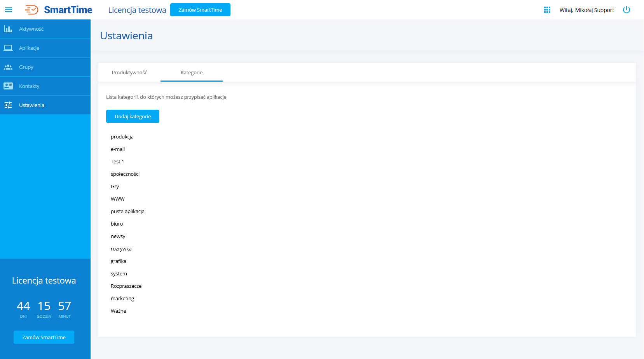Select the produkcja category
This screenshot has width=644, height=359.
coord(122,137)
